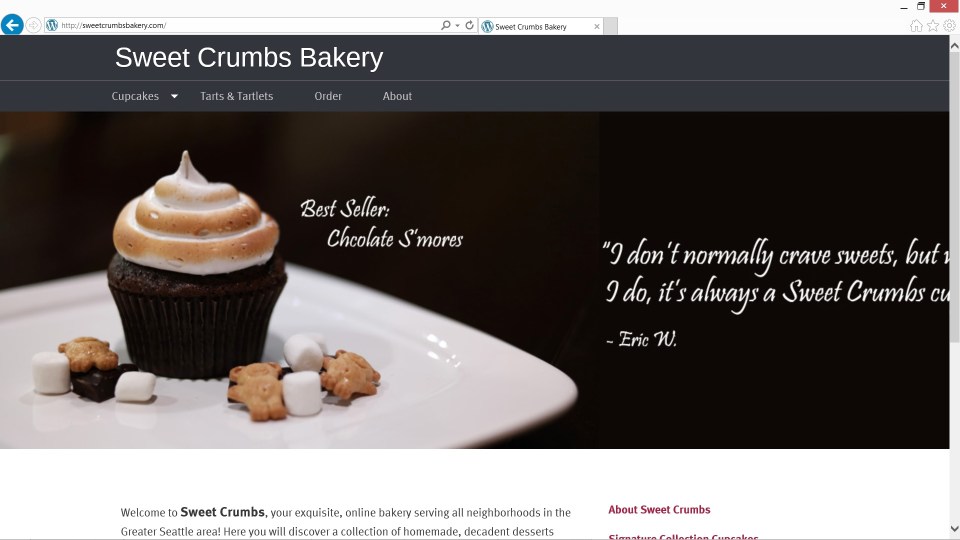Click the WordPress site icon in address bar
The width and height of the screenshot is (960, 540).
[x=52, y=25]
